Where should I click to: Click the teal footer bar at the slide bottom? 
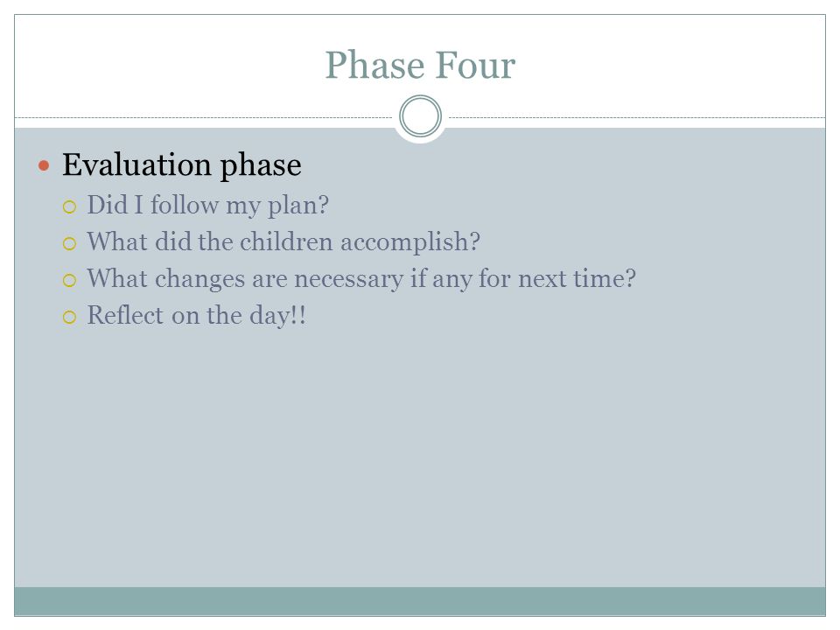(420, 601)
